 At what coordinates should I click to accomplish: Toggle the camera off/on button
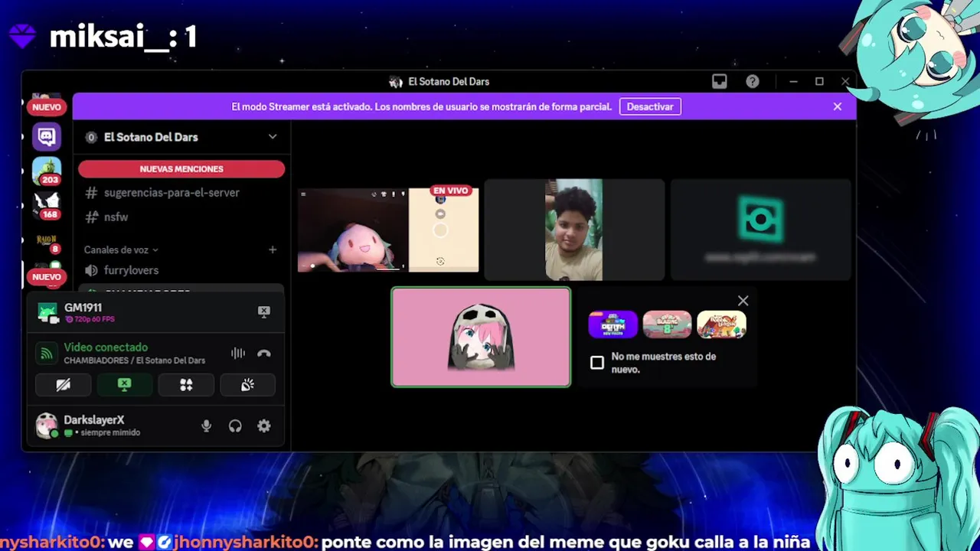click(64, 385)
